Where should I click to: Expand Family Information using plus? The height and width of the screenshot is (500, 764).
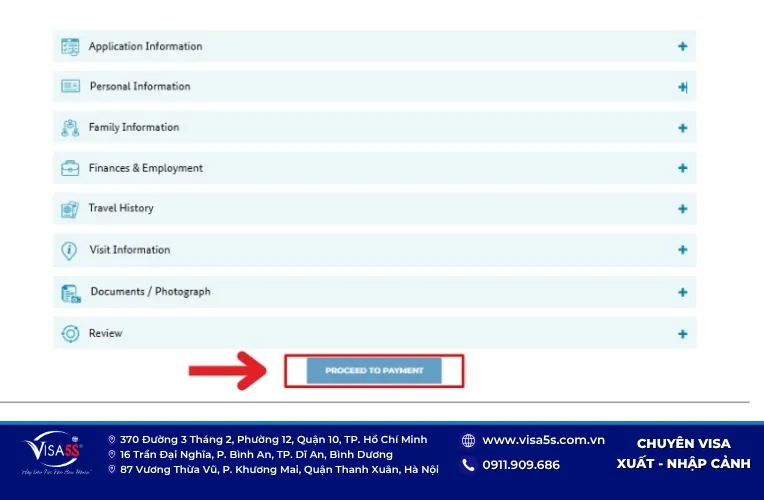point(683,128)
